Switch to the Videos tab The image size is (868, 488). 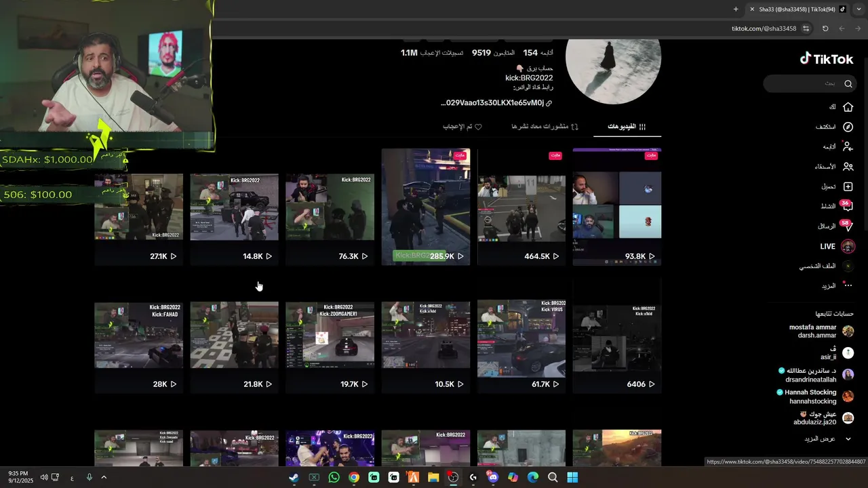[627, 126]
